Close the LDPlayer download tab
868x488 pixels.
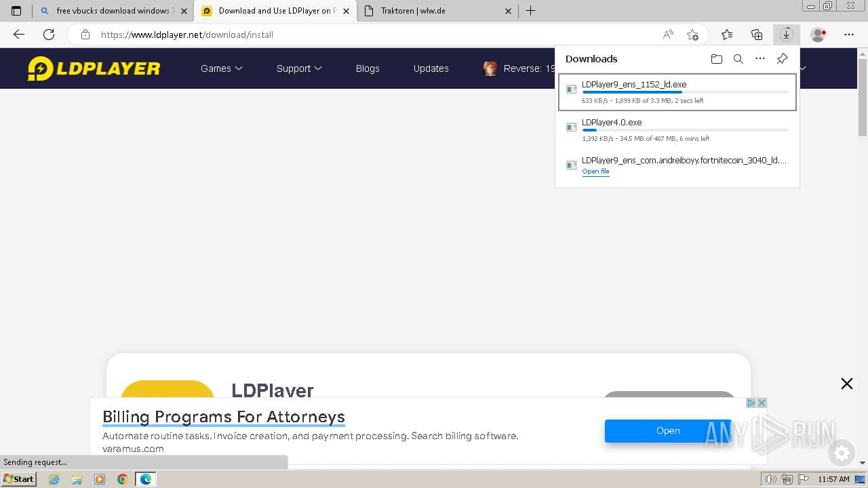[346, 11]
